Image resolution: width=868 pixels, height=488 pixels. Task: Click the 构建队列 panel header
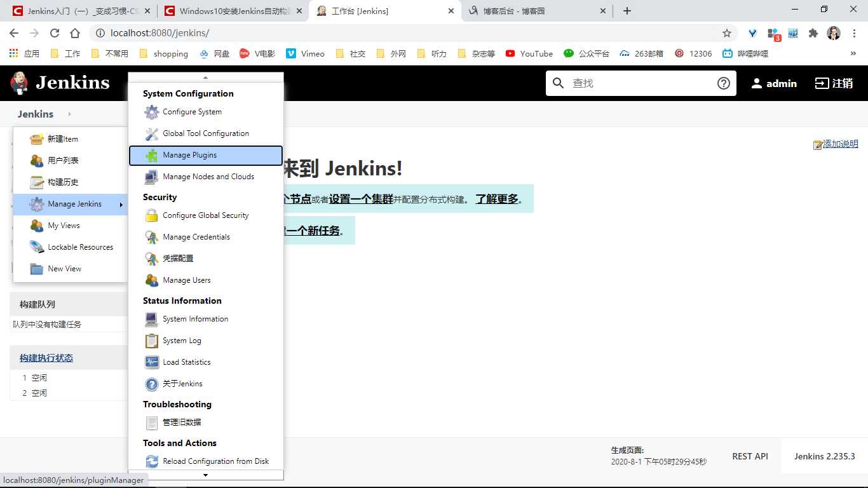[x=69, y=304]
